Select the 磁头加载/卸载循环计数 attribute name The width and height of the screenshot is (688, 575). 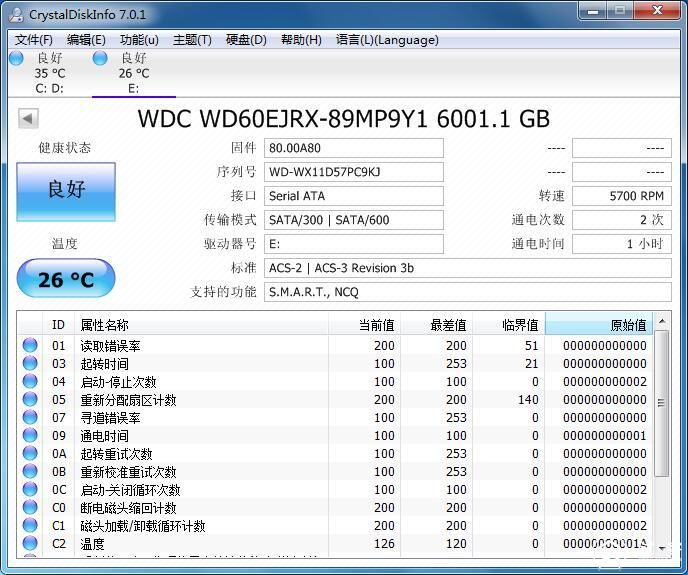(143, 526)
